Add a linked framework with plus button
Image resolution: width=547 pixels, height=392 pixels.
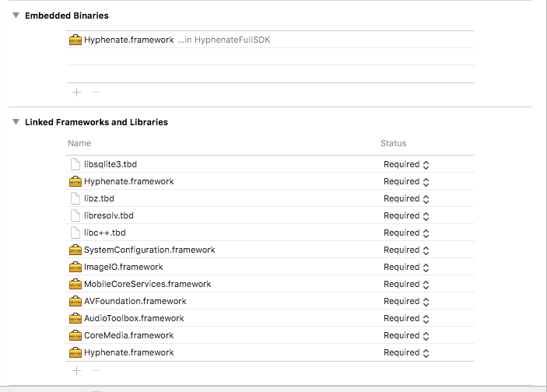(76, 370)
